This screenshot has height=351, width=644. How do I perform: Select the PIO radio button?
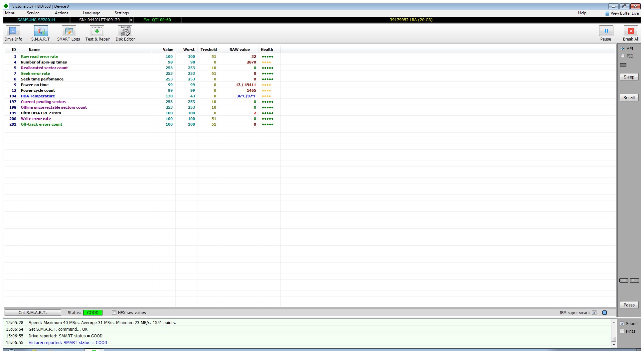click(623, 56)
